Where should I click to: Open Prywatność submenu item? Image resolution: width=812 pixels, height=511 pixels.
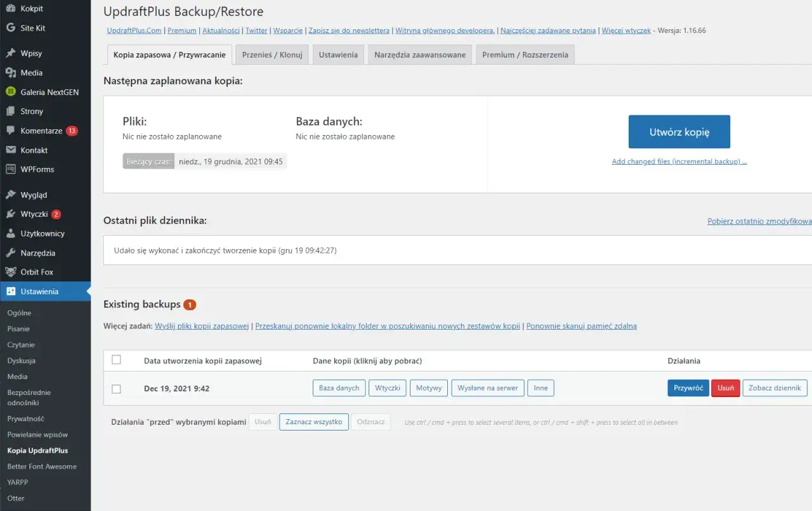(x=25, y=418)
